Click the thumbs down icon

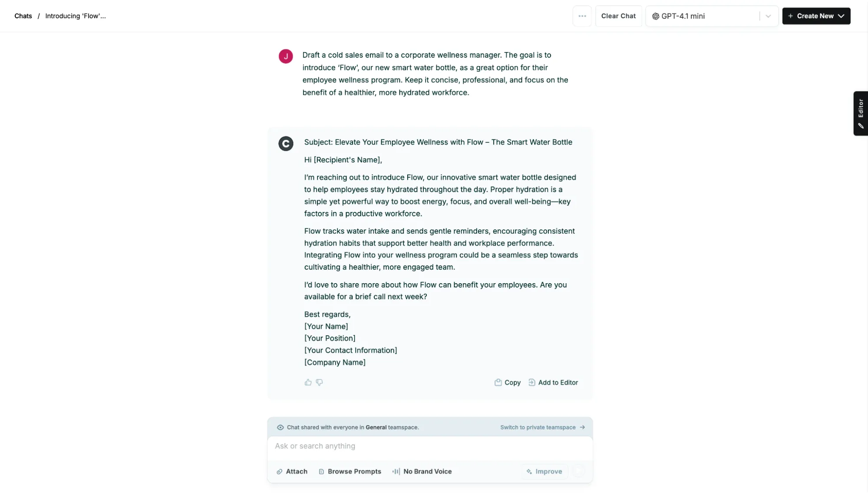(x=319, y=383)
